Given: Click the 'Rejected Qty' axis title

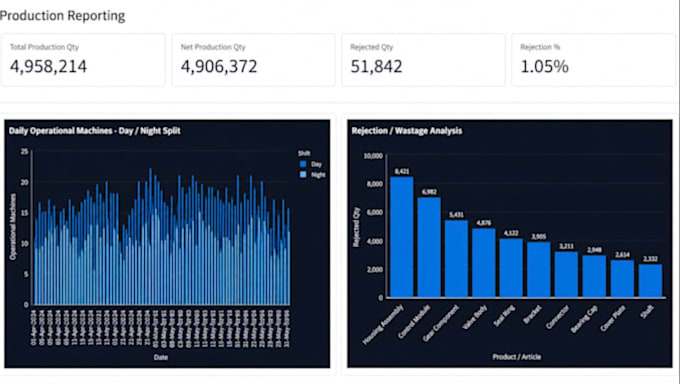Looking at the screenshot, I should tap(356, 226).
